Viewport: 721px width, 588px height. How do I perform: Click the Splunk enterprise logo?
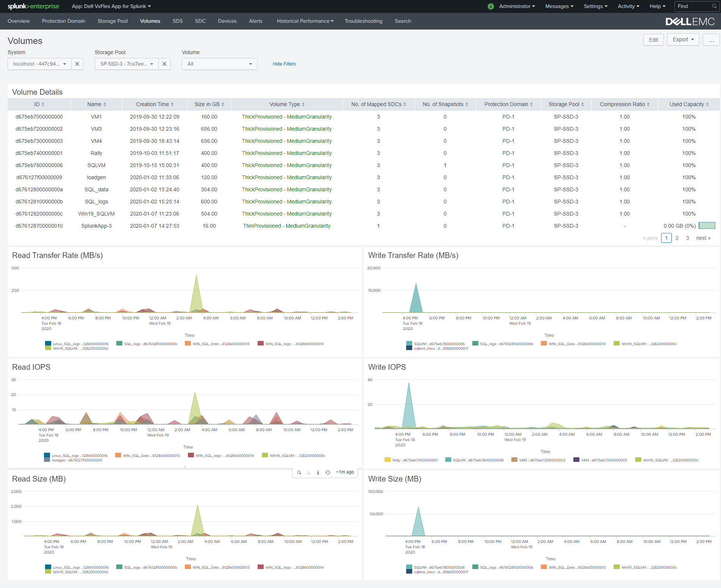(33, 6)
